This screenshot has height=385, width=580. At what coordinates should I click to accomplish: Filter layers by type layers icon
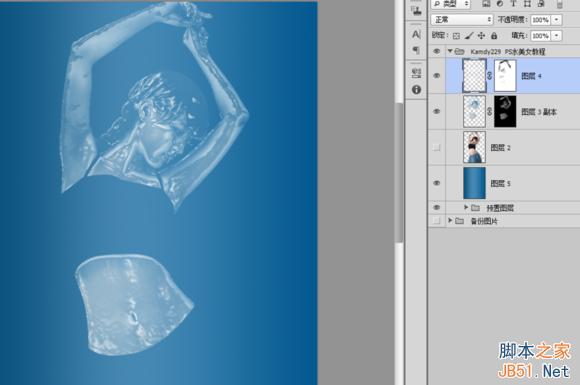coord(513,3)
